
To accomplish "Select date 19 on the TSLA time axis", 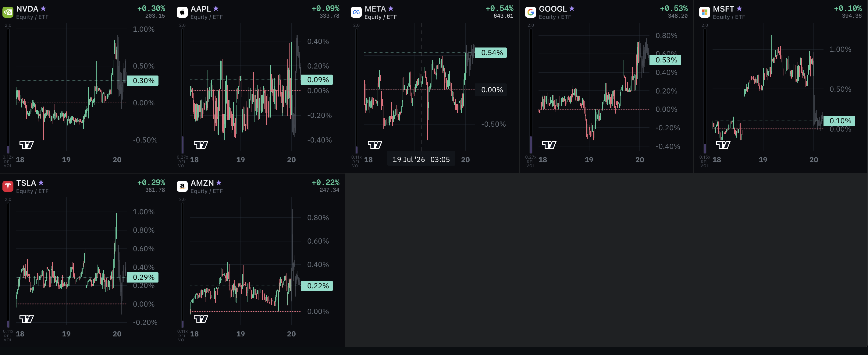I will (x=66, y=334).
